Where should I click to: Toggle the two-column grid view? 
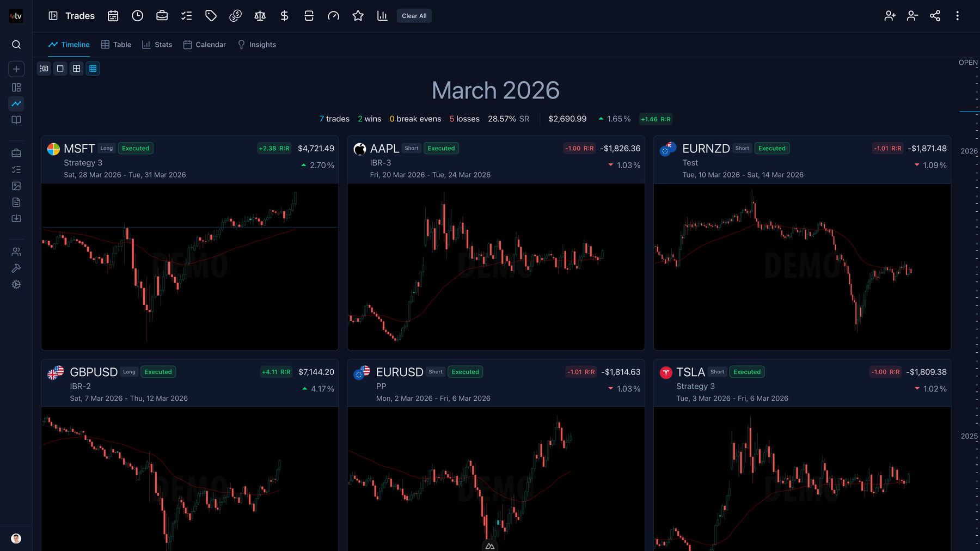point(76,68)
